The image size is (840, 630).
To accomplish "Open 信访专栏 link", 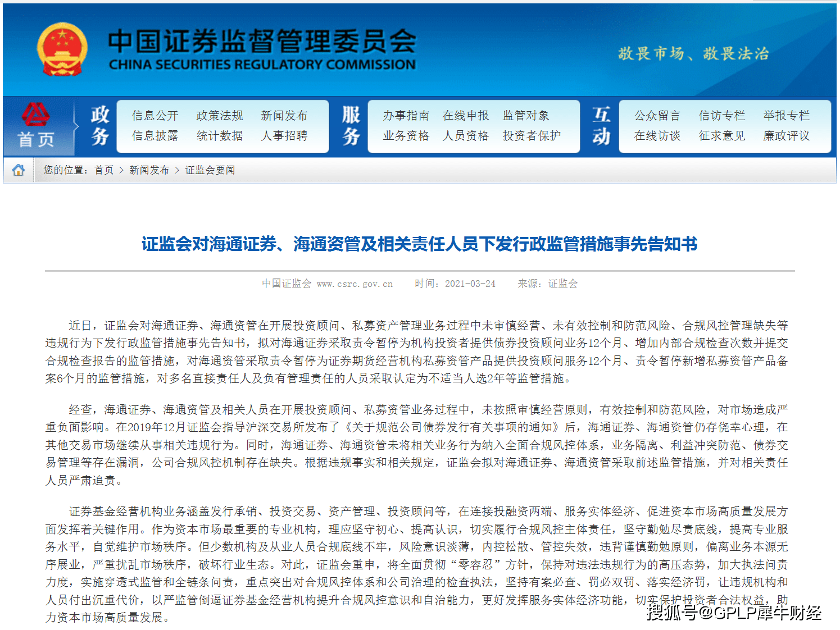I will click(x=722, y=116).
